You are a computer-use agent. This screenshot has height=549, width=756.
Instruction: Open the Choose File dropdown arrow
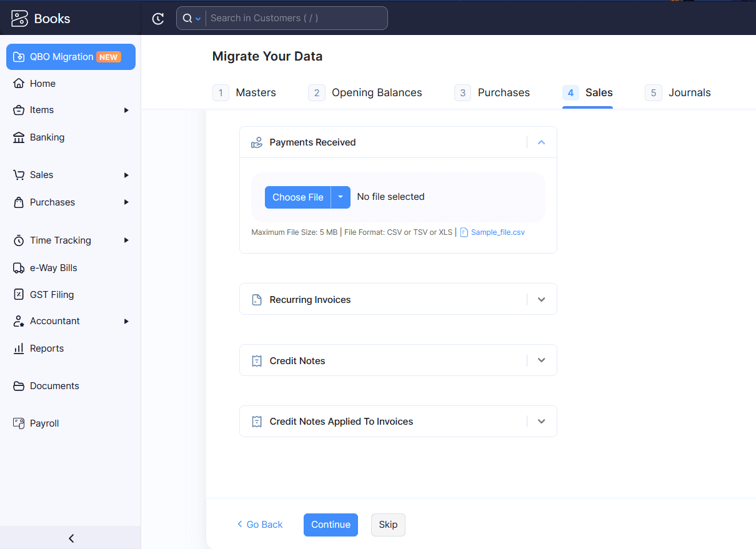click(341, 197)
